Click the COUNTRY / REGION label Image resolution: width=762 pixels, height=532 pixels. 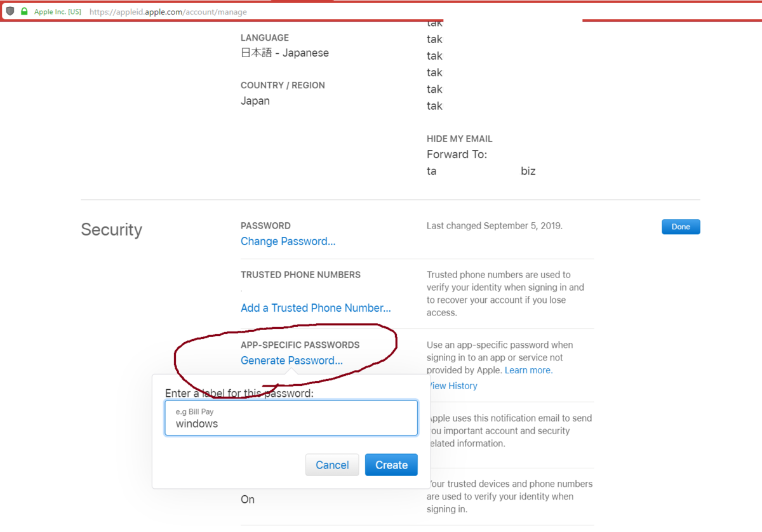[x=283, y=85]
